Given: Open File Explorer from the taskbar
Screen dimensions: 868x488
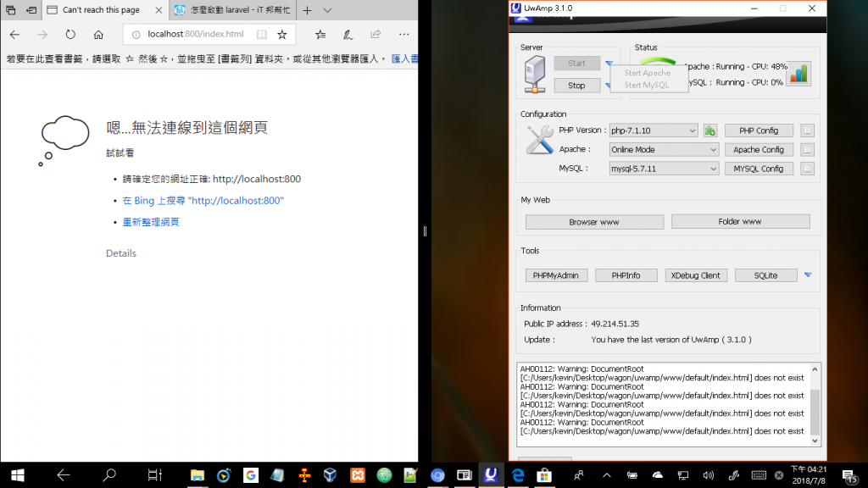Looking at the screenshot, I should pyautogui.click(x=197, y=474).
